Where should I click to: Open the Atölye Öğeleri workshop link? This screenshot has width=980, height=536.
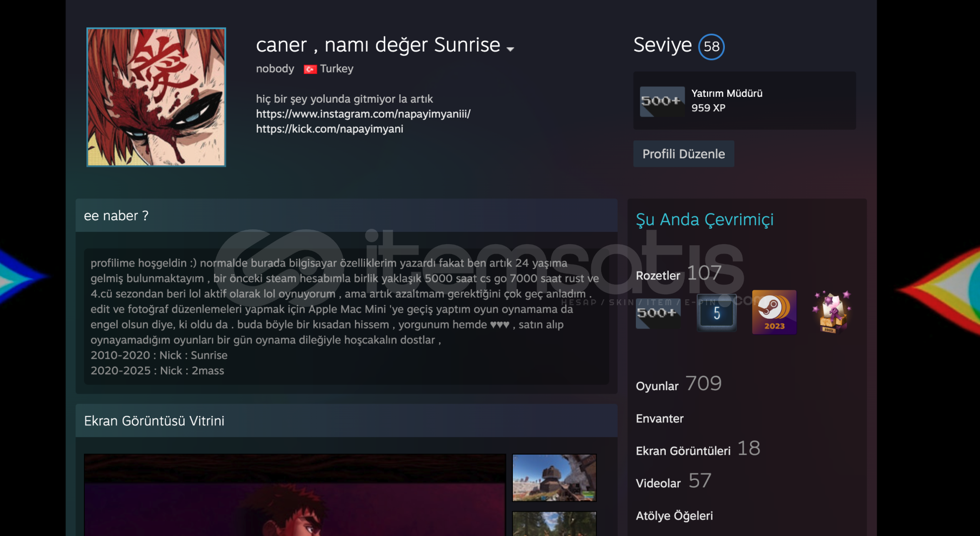pyautogui.click(x=674, y=516)
